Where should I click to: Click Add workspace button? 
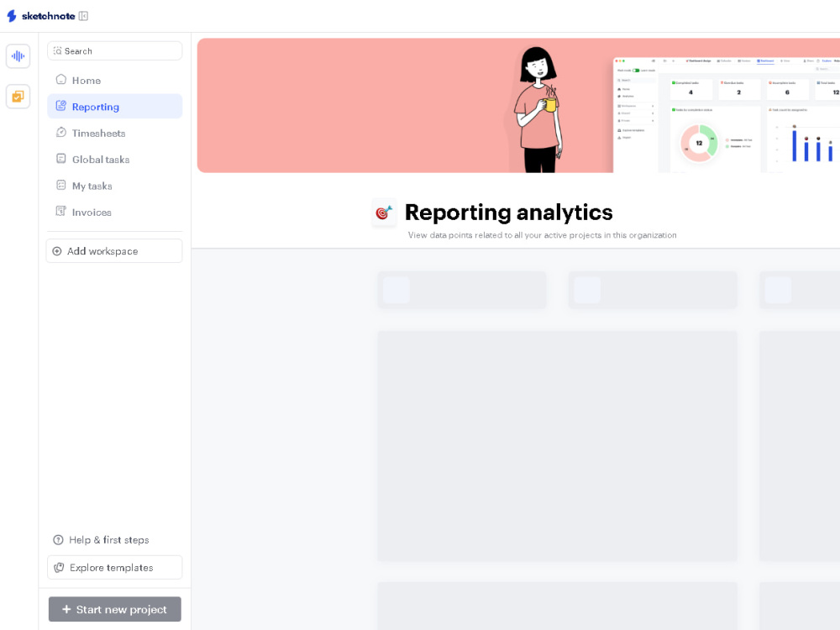click(114, 250)
